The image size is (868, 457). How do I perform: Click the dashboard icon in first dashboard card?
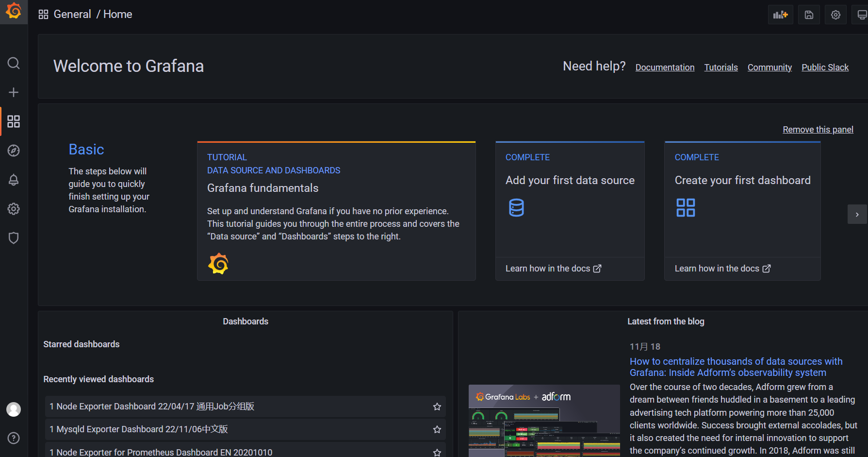(686, 207)
